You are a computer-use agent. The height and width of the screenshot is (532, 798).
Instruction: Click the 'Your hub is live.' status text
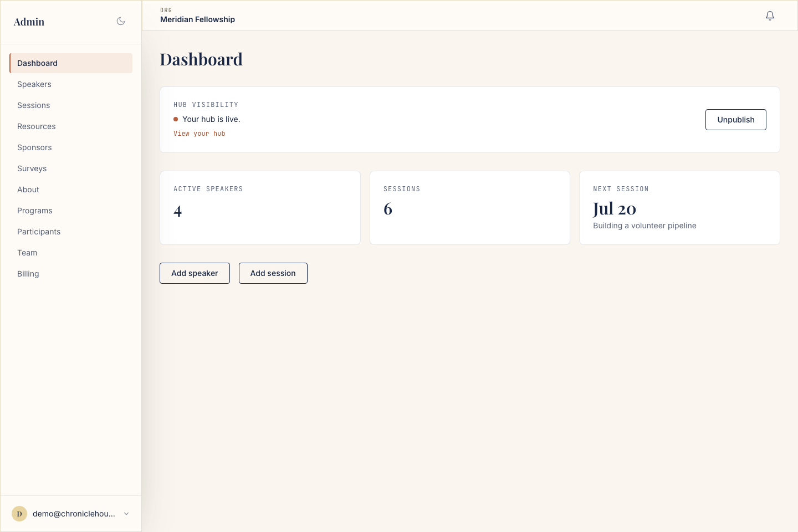tap(211, 119)
